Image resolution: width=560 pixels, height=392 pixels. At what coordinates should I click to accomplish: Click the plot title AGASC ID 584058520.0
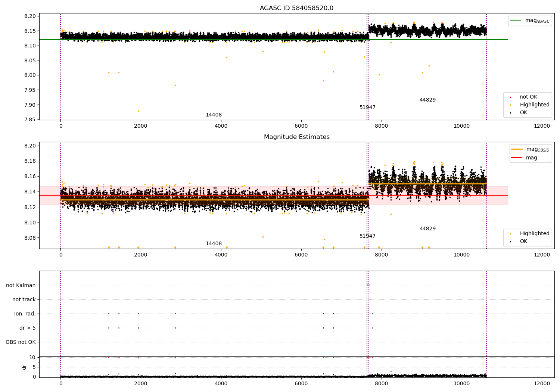point(296,8)
